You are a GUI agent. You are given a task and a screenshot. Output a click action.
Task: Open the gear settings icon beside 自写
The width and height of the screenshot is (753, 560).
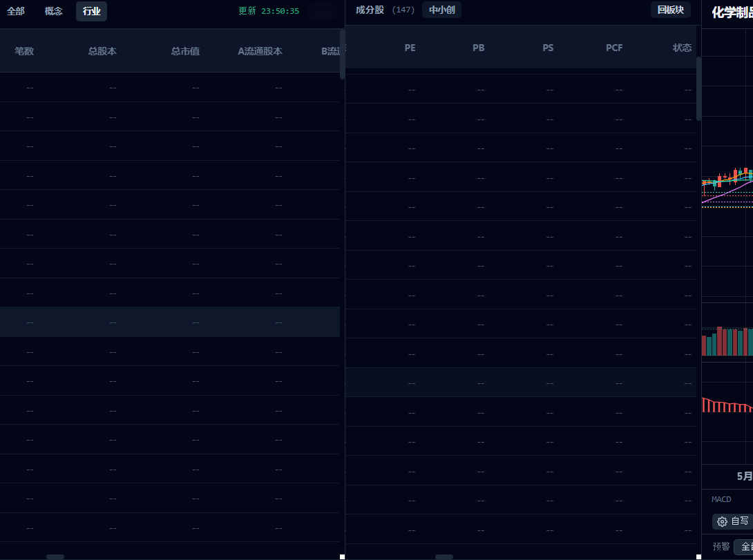722,521
